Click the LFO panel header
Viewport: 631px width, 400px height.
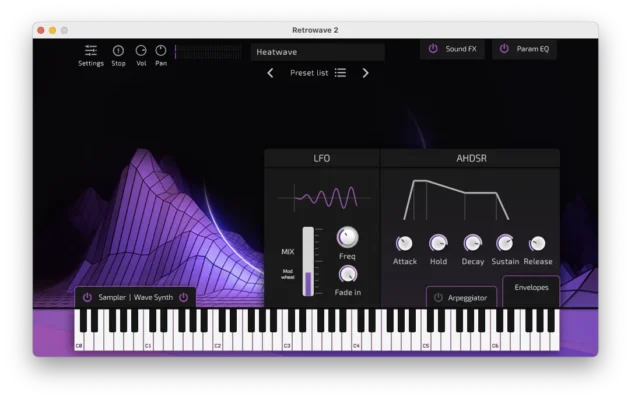pyautogui.click(x=322, y=158)
